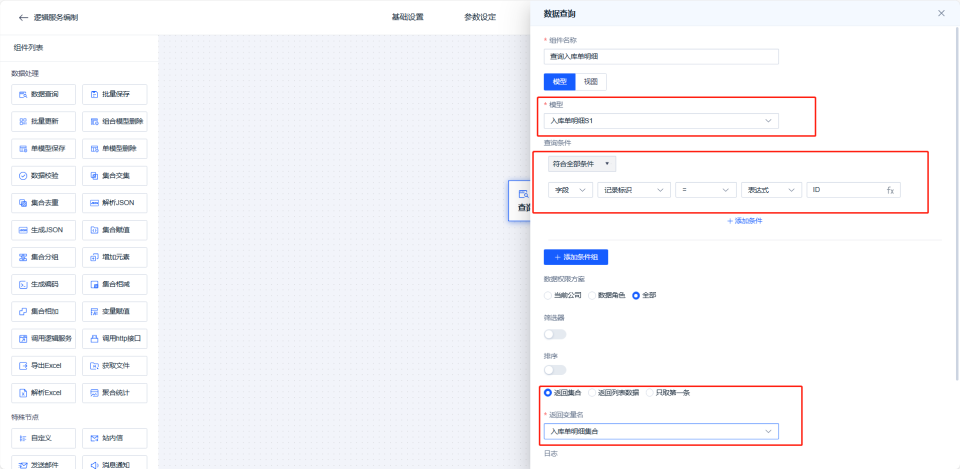The image size is (960, 469).
Task: Select the 单模型删除 component
Action: pos(114,149)
